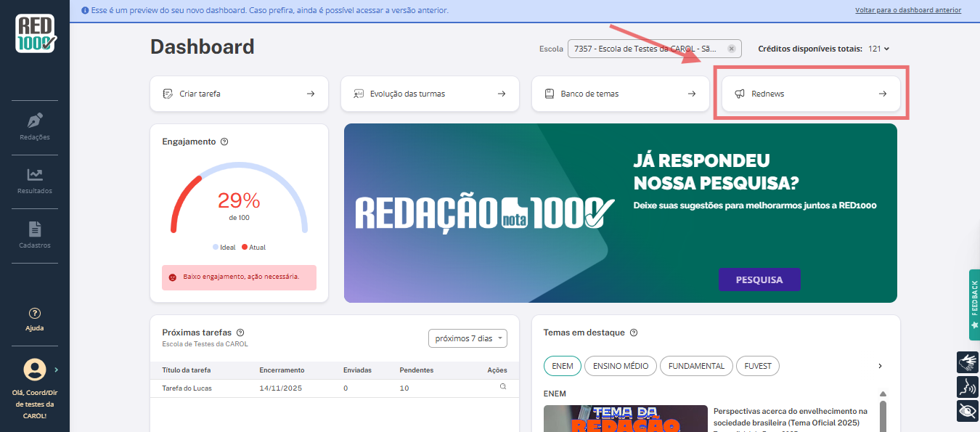Click the magnifier action for Tarefa do Lucas
980x432 pixels.
point(502,387)
